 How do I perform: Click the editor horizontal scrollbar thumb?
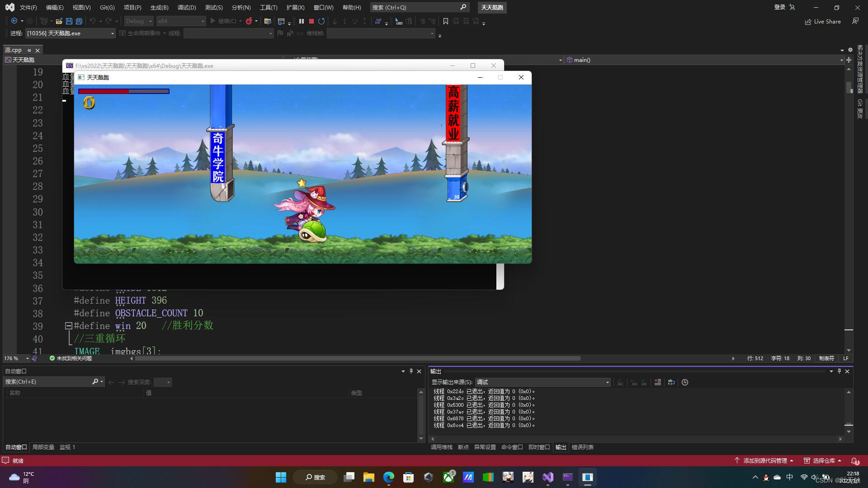tap(357, 358)
